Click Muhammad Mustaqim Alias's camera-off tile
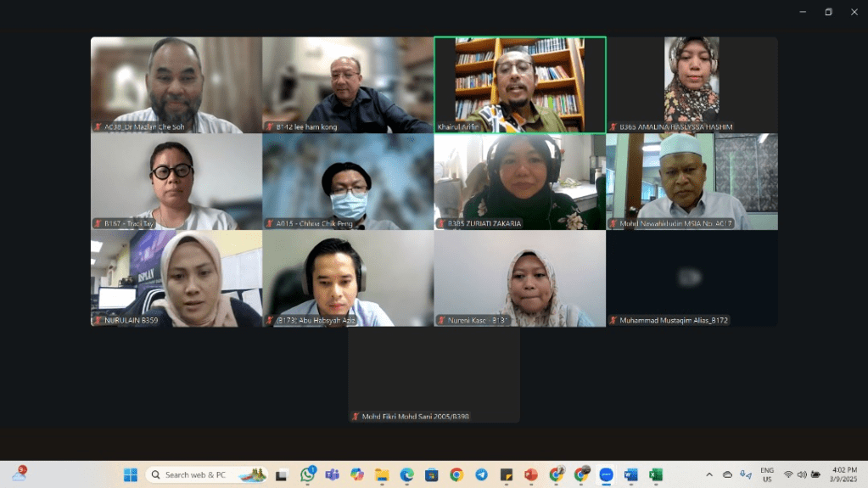Viewport: 868px width, 488px height. [692, 278]
